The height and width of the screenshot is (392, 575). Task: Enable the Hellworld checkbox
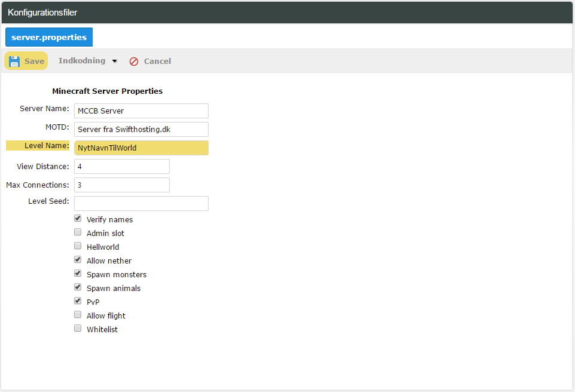pos(78,246)
